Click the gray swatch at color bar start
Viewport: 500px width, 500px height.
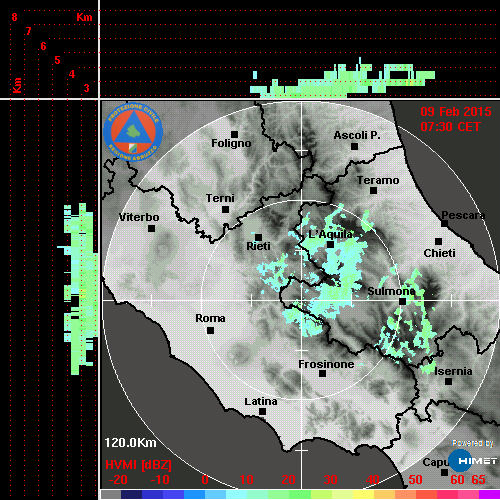point(111,494)
